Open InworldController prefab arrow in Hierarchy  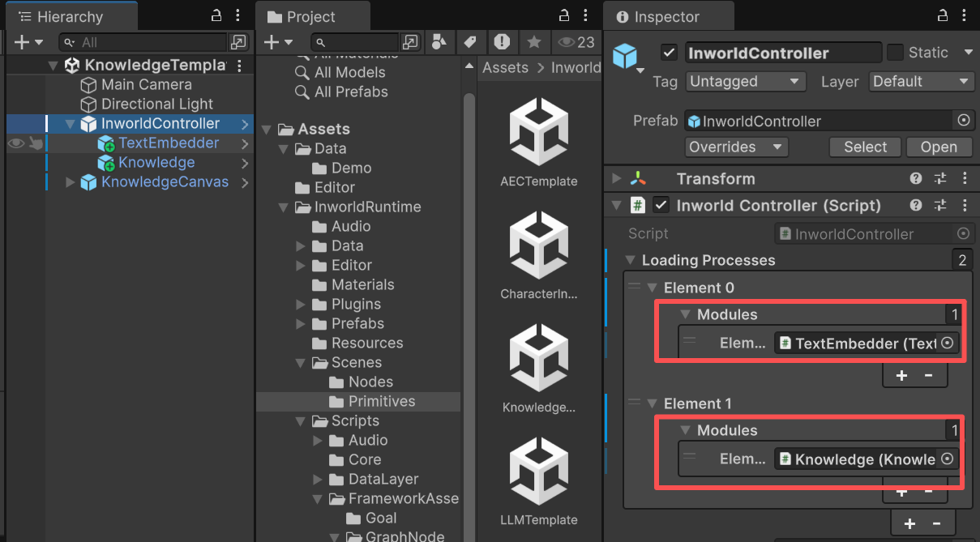[245, 124]
